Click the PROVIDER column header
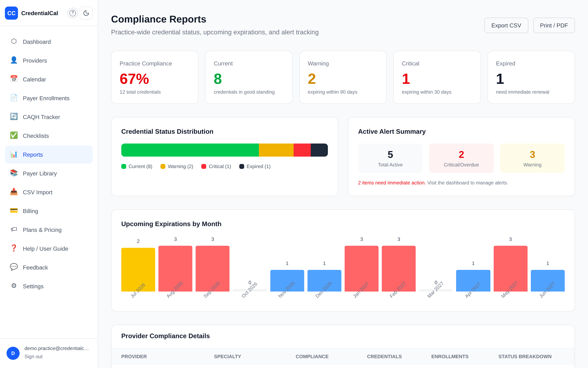The width and height of the screenshot is (588, 368). coord(134,357)
